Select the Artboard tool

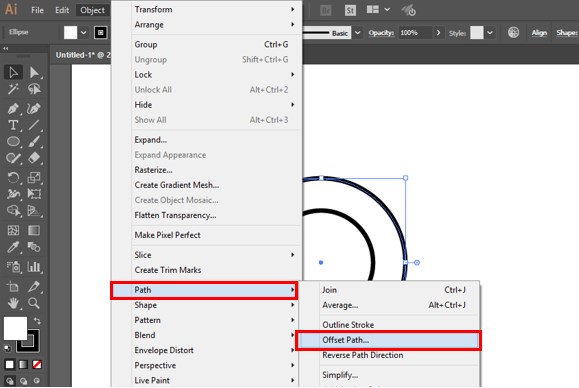point(14,286)
